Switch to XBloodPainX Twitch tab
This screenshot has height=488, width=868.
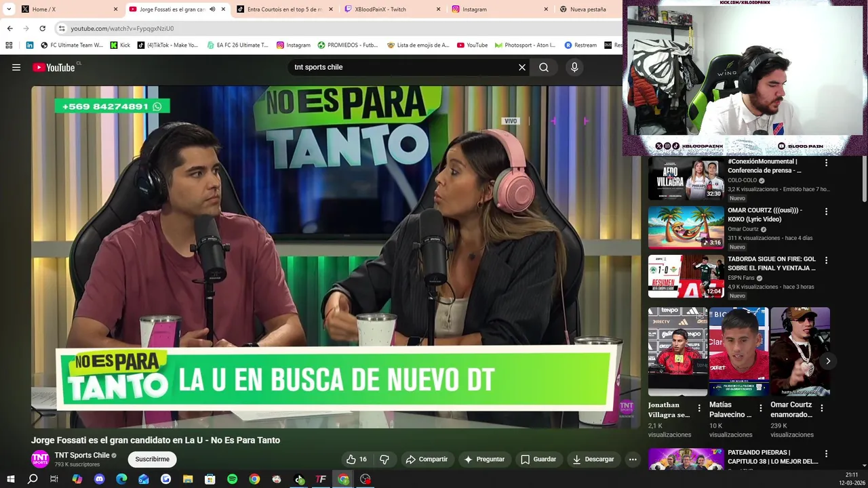point(392,9)
